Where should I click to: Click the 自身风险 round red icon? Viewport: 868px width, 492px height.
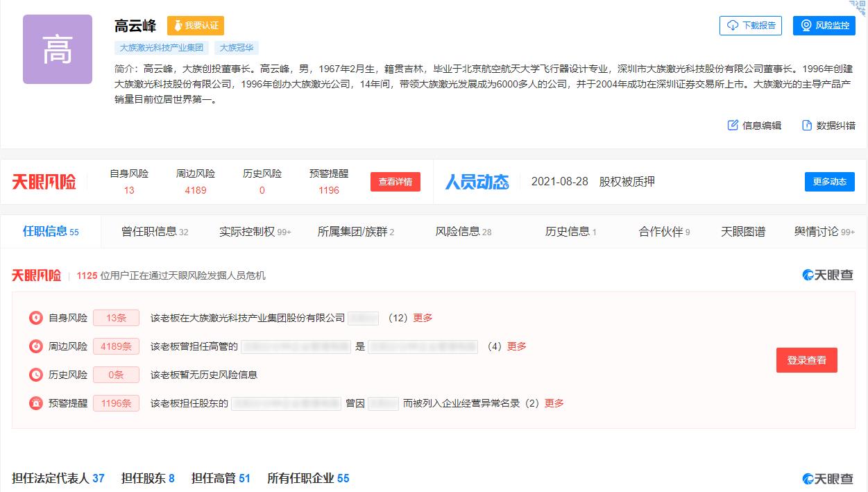tap(36, 318)
